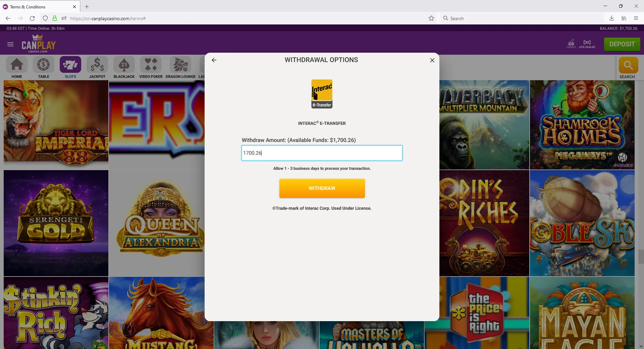
Task: Click browser forward arrow
Action: tap(20, 18)
